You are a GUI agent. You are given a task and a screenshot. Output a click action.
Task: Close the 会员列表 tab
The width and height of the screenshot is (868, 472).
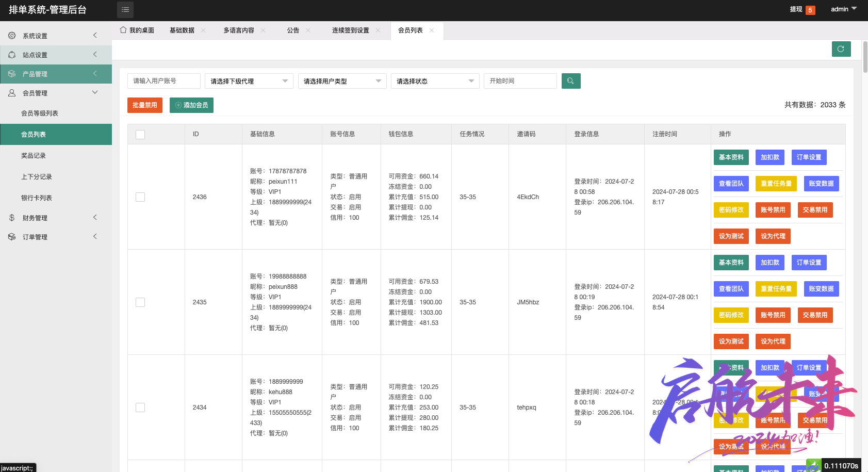(432, 30)
